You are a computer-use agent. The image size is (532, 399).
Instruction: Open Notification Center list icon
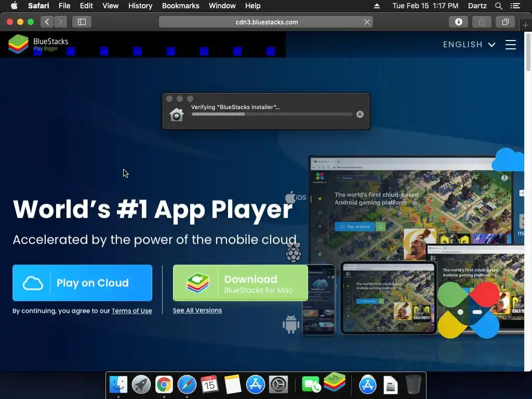coord(515,6)
